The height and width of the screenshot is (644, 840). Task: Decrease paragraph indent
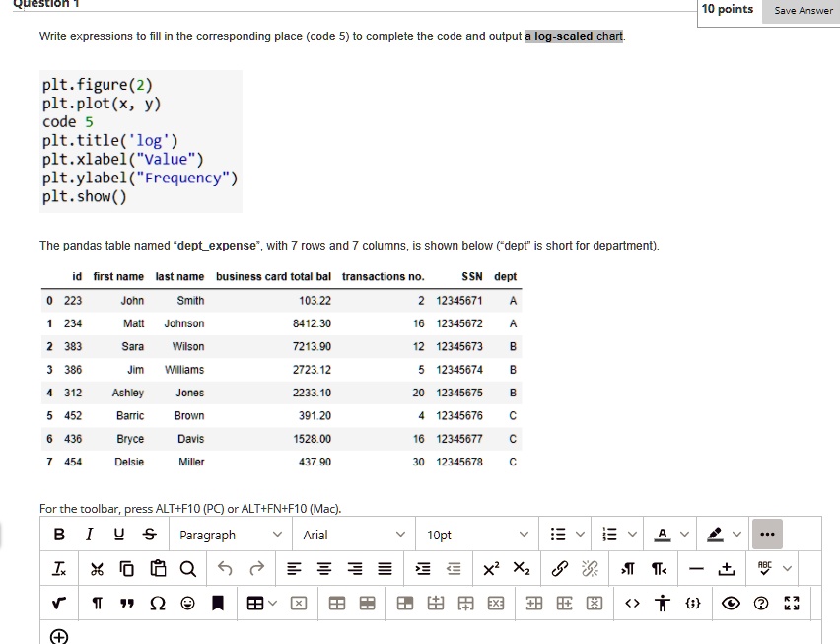(454, 568)
